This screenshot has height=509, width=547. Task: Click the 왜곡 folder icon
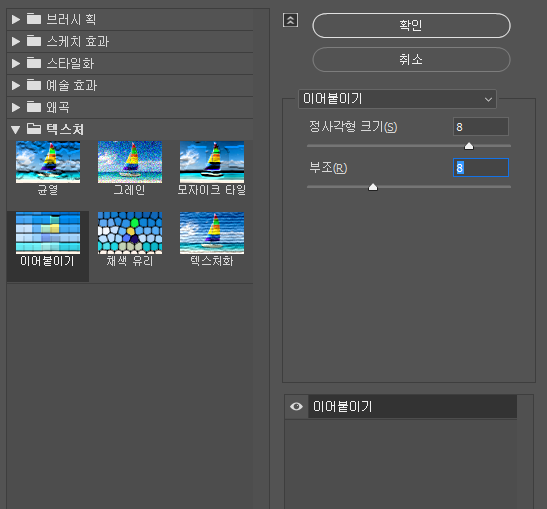[34, 107]
